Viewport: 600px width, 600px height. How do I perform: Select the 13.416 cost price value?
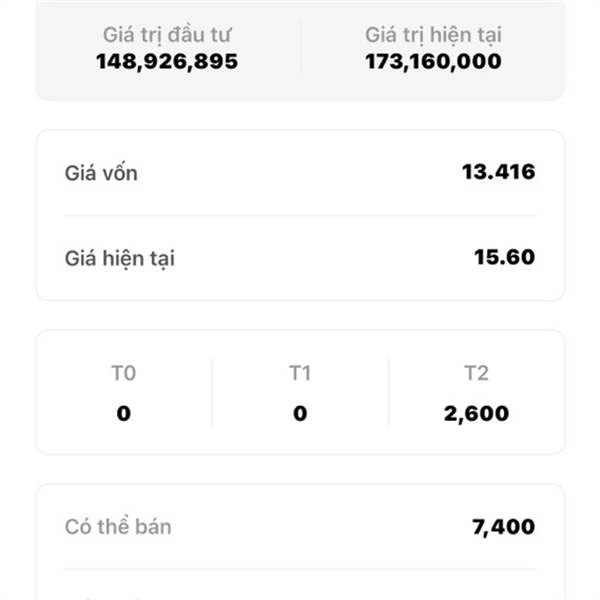498,172
